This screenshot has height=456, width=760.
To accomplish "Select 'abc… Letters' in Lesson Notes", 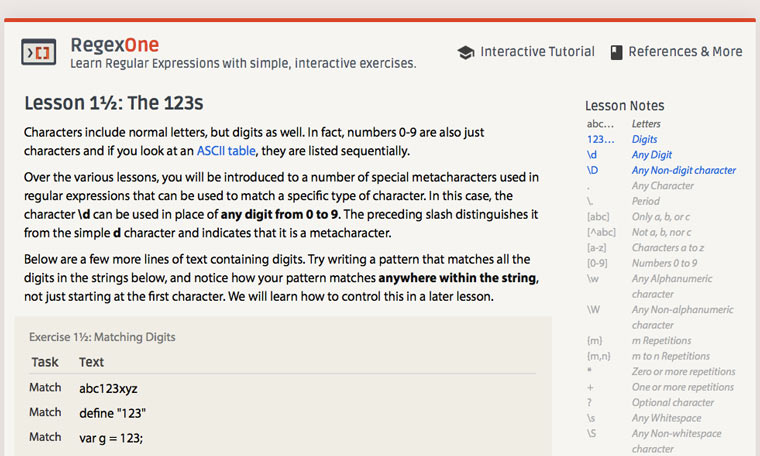I will pyautogui.click(x=645, y=124).
